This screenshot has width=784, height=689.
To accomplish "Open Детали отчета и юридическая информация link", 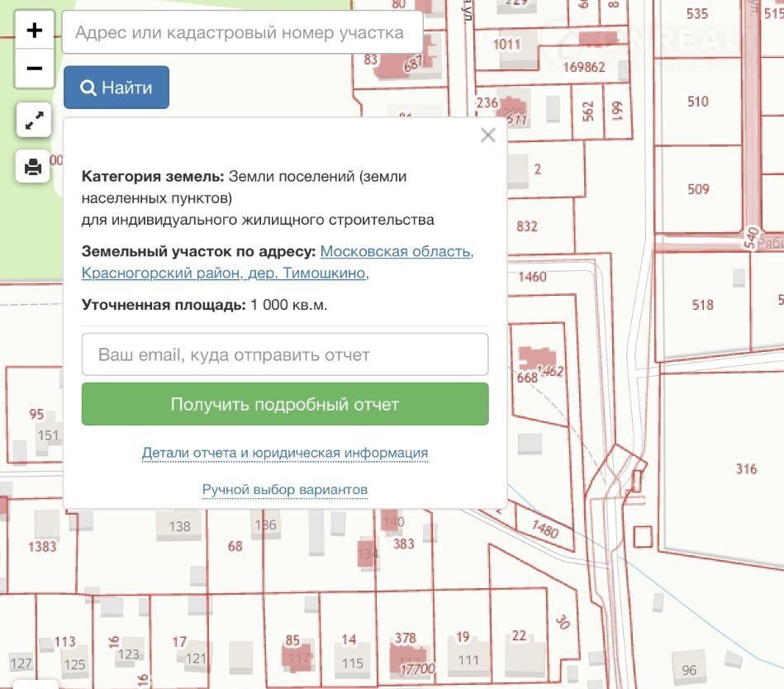I will point(285,453).
